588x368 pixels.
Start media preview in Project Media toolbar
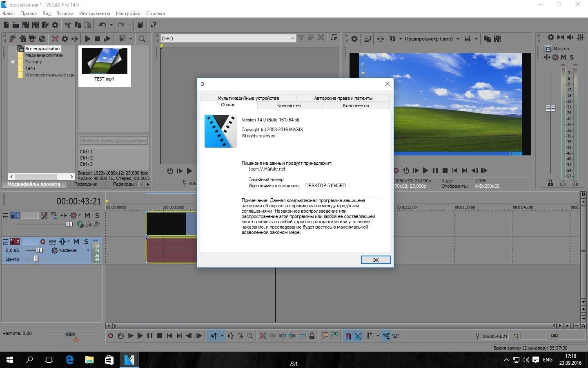pos(88,39)
